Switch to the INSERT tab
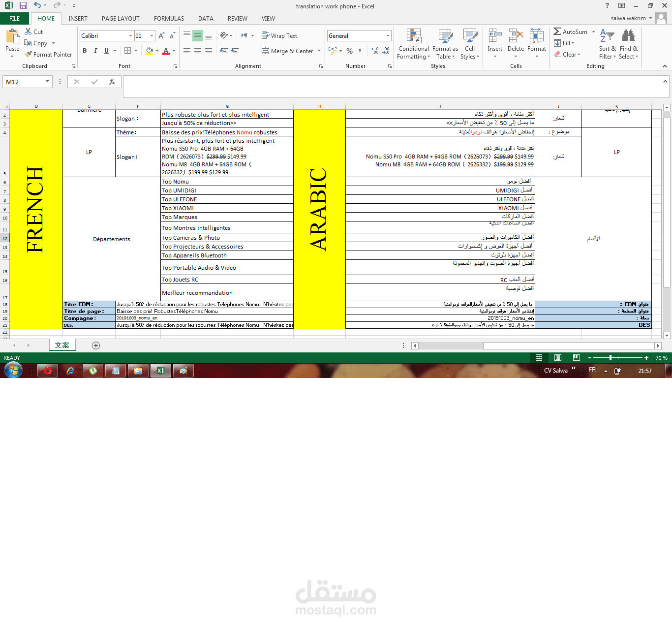This screenshot has width=672, height=630. pos(78,18)
